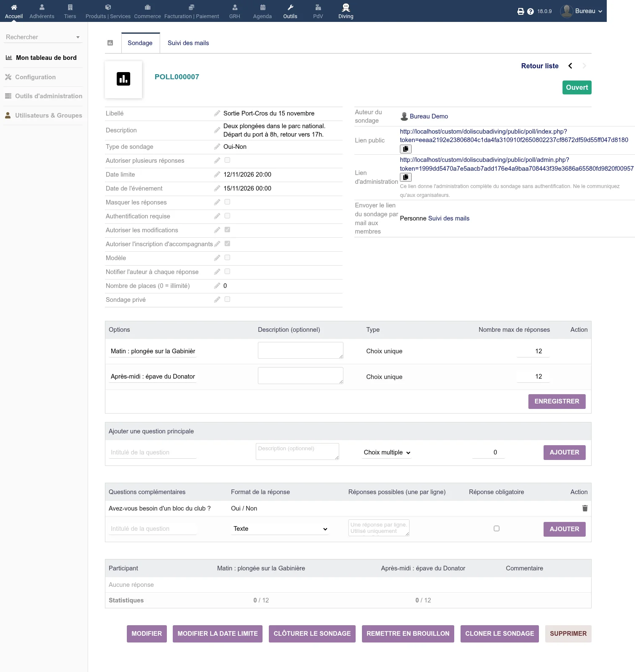Open the Agenda calendar icon
Image resolution: width=635 pixels, height=672 pixels.
pos(263,7)
